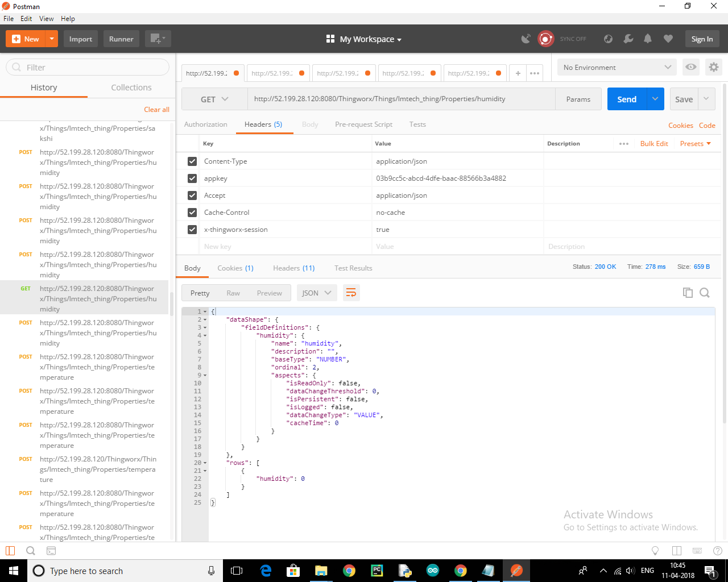The image size is (728, 582).
Task: Toggle line wrap for response
Action: pos(351,293)
